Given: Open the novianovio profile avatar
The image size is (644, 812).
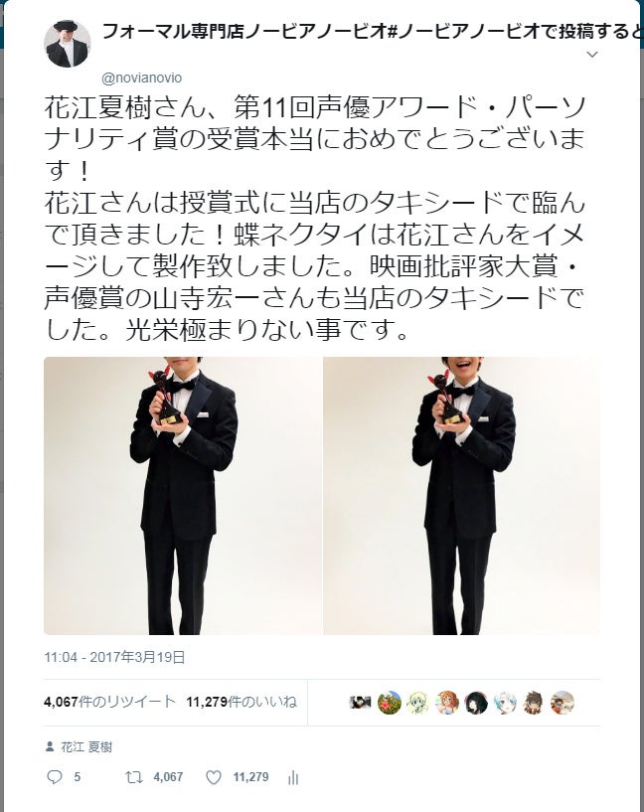Looking at the screenshot, I should (x=68, y=44).
